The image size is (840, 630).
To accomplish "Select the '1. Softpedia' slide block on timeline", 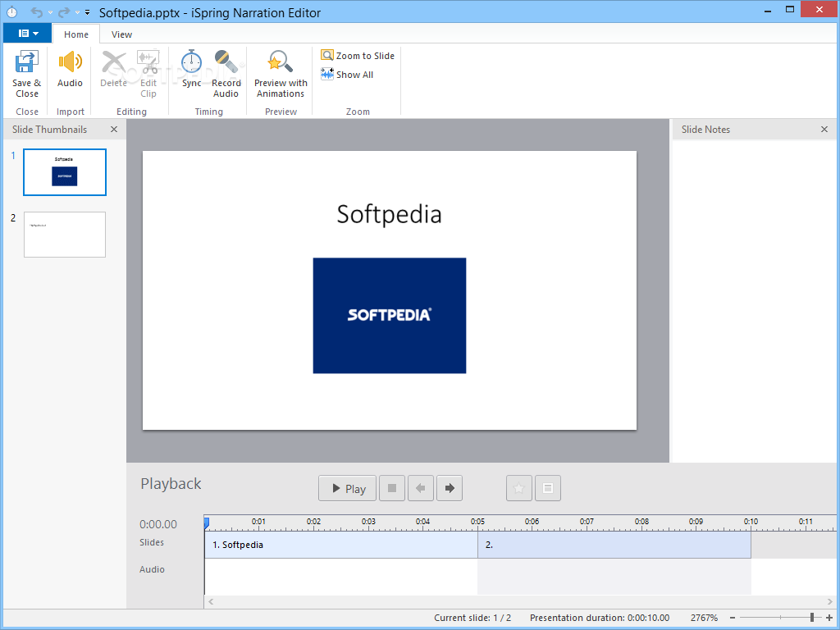I will coord(340,545).
